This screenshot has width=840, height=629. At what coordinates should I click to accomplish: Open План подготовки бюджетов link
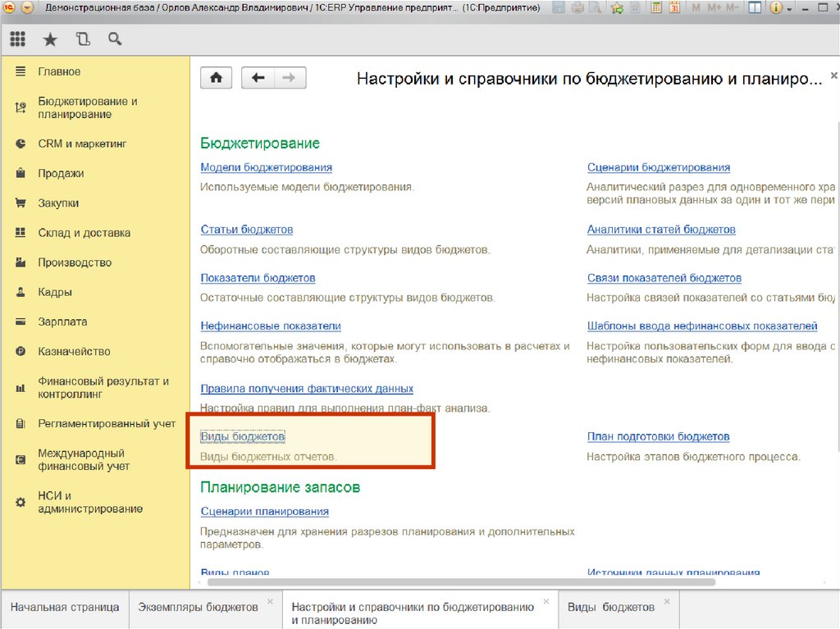point(659,436)
